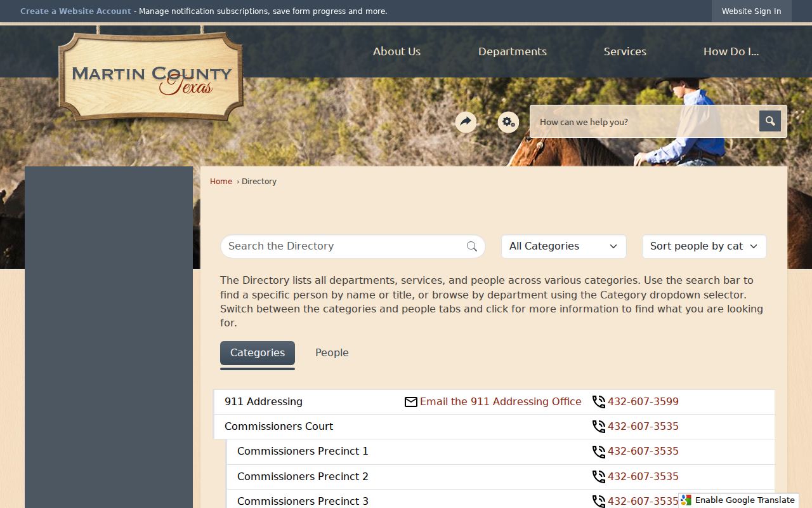Select the Categories tab
Image resolution: width=812 pixels, height=508 pixels.
pos(258,353)
